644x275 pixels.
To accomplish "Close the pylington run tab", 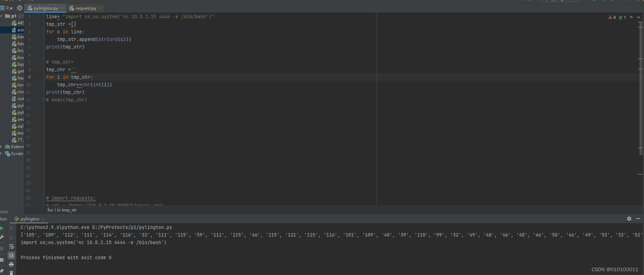I will (43, 219).
